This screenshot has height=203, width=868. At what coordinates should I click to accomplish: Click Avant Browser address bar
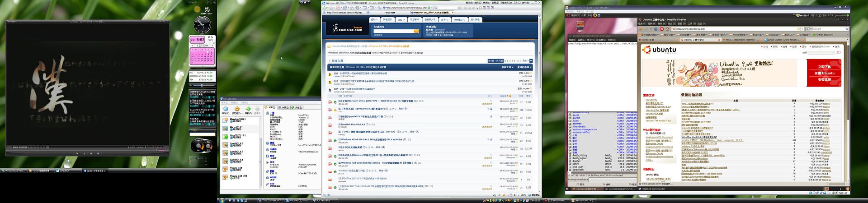[405, 8]
